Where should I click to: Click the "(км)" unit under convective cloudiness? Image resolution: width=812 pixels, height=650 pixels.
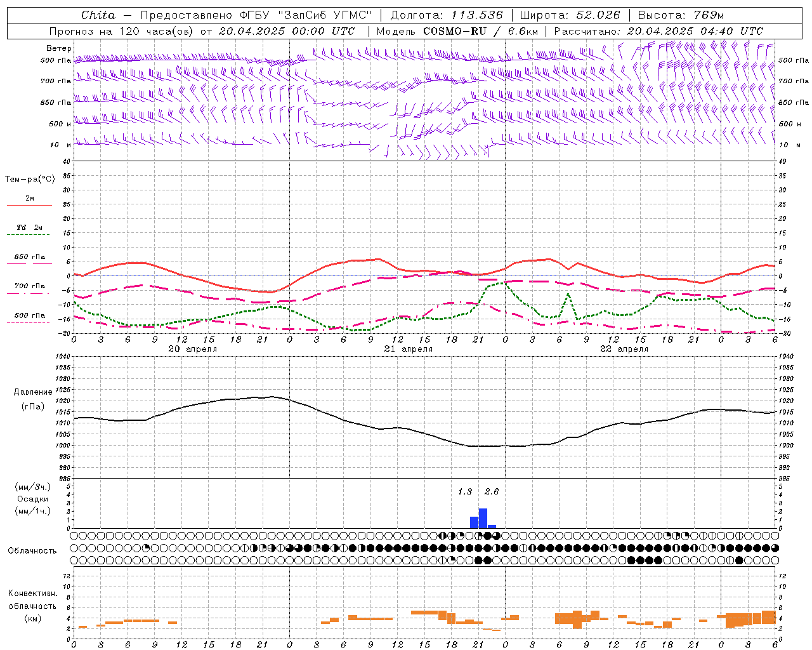tap(32, 618)
